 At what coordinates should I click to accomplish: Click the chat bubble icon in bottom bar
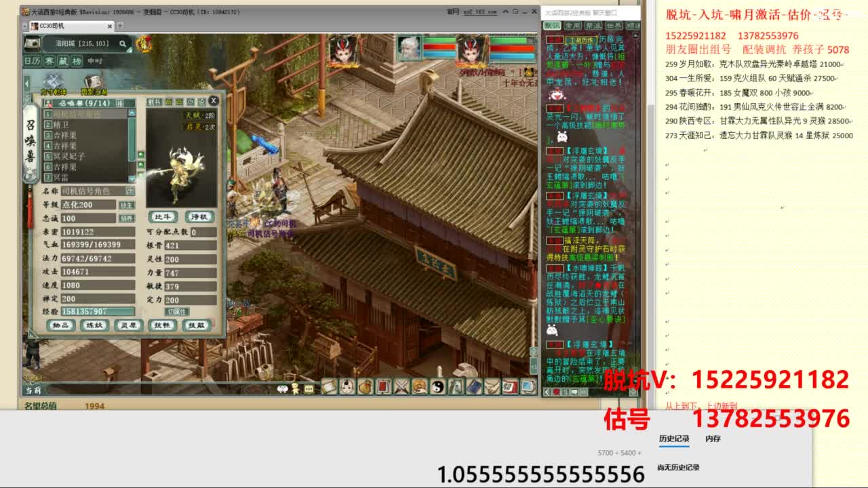coord(309,389)
